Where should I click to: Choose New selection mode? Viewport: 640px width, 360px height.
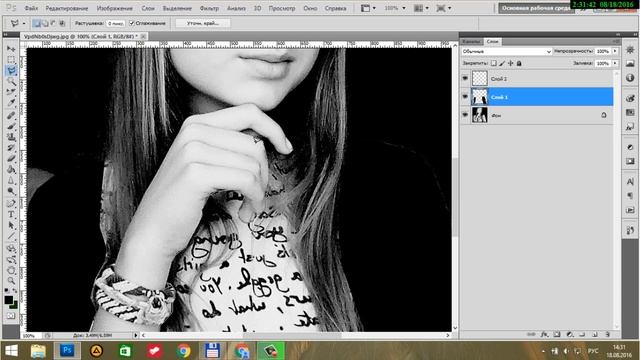click(36, 23)
